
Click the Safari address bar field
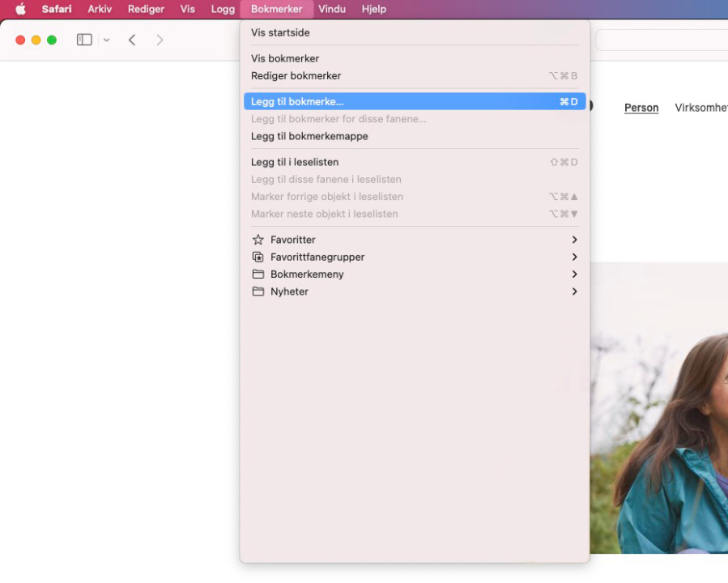click(x=662, y=40)
